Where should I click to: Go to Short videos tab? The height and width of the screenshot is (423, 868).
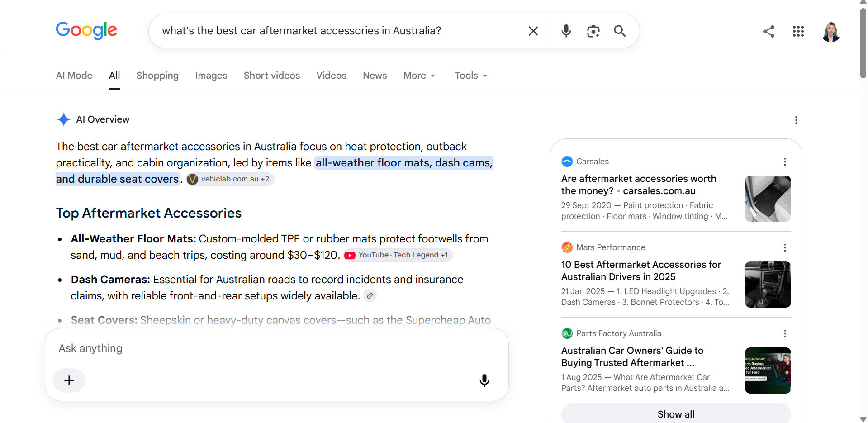(272, 76)
